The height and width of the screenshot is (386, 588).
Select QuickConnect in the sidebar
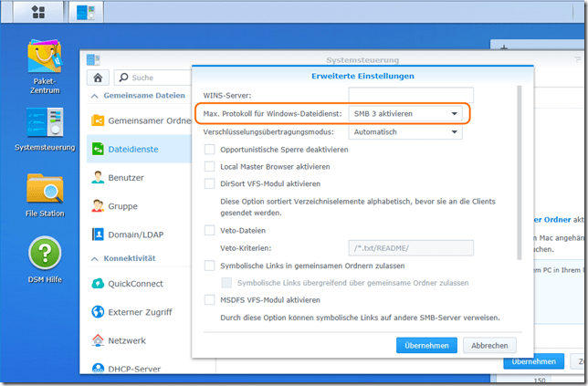(135, 283)
